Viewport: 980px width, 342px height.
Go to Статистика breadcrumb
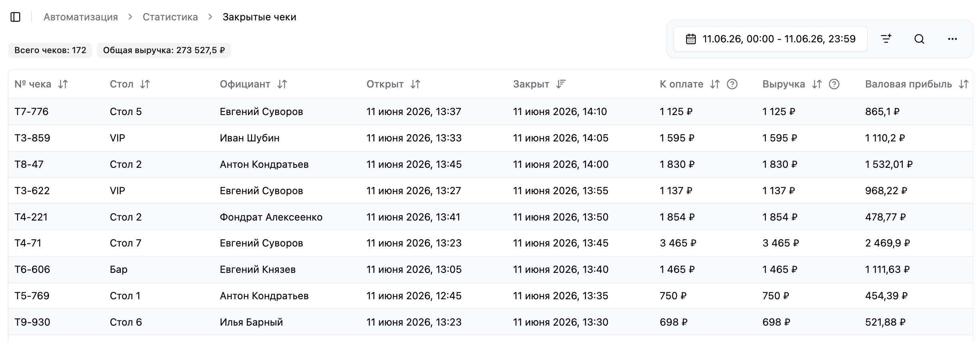[170, 17]
